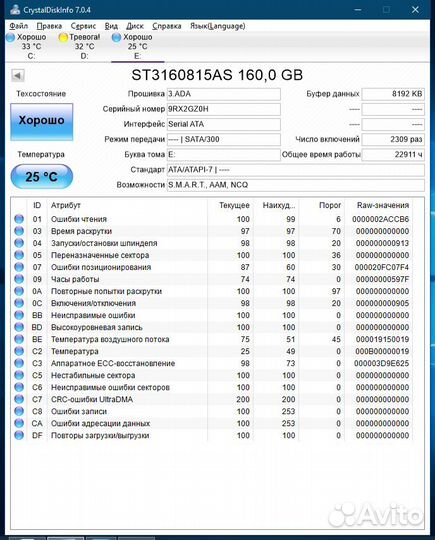The width and height of the screenshot is (435, 540).
Task: Click status orb for 0A Повторные попытки раскрутки
Action: 19,291
